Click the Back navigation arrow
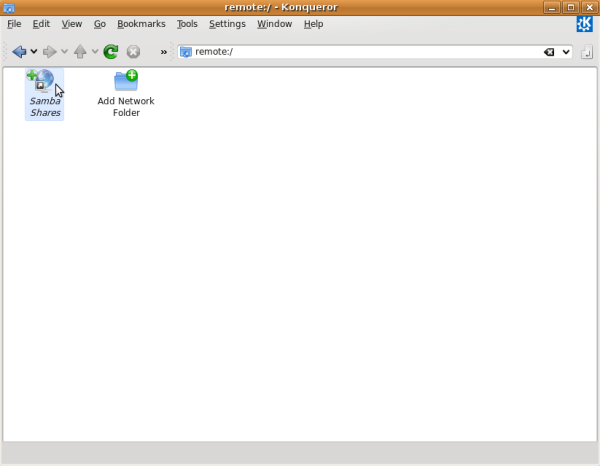Screen dimensions: 600x466 18,52
